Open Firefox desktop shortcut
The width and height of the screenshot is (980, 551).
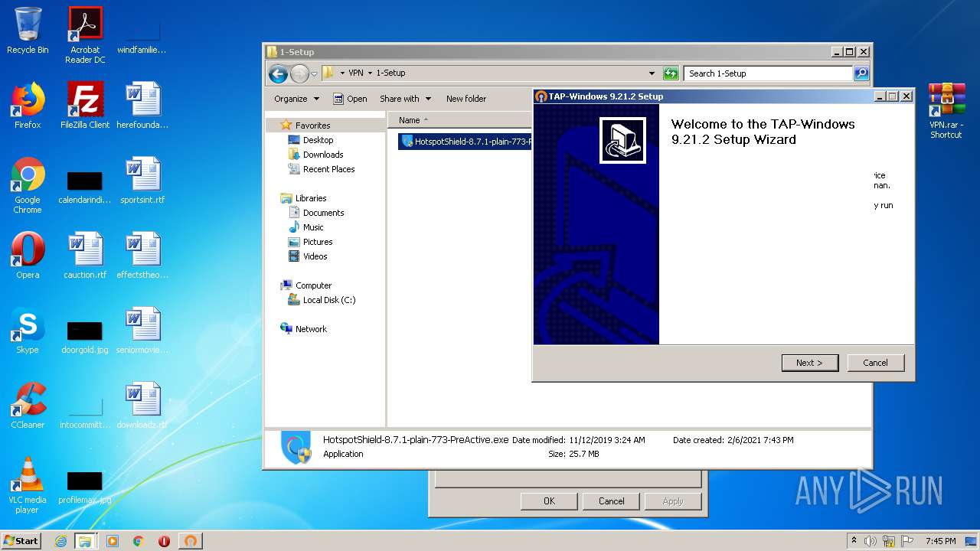click(28, 106)
